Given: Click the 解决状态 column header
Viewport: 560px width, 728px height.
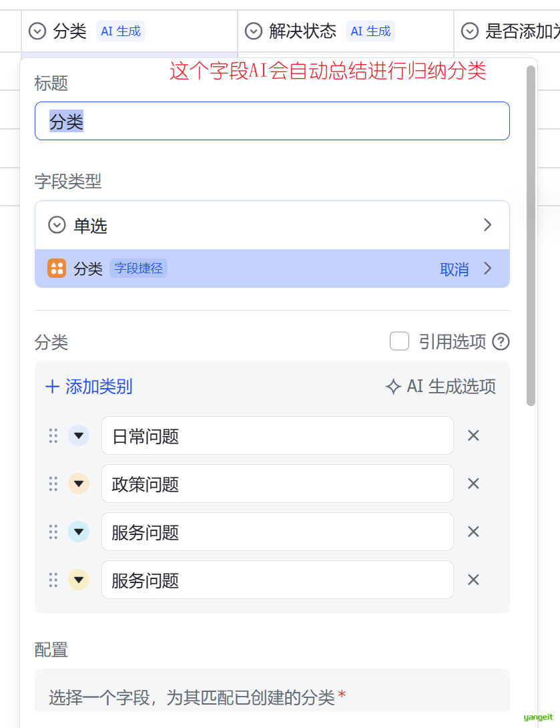Looking at the screenshot, I should pos(302,31).
